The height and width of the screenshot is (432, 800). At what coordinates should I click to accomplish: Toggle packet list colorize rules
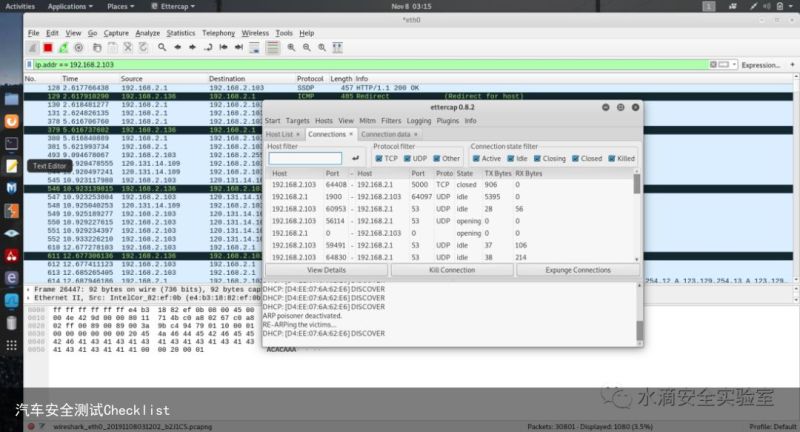273,48
